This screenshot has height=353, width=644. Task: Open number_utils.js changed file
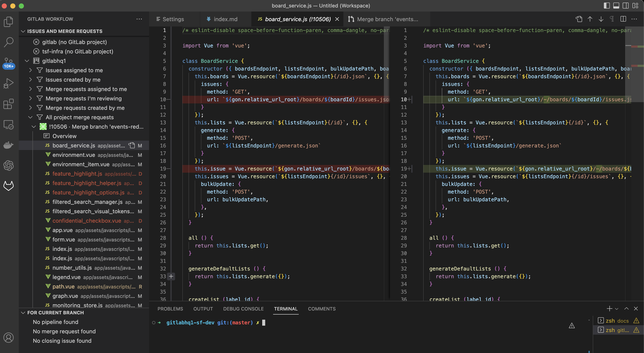(84, 268)
